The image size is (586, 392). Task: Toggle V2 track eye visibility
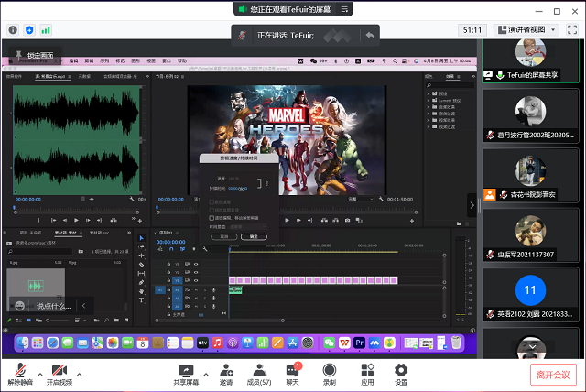pos(196,272)
